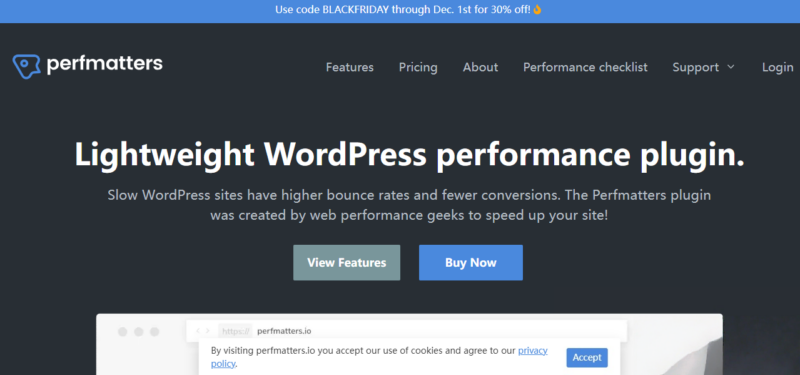This screenshot has width=800, height=375.
Task: Click the mock browser back arrow
Action: pos(199,331)
